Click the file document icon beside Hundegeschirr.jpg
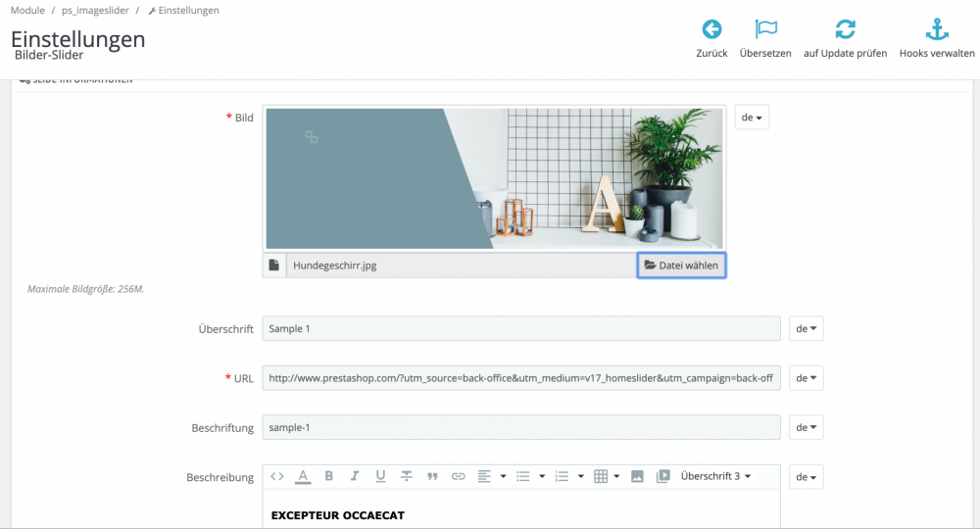This screenshot has height=529, width=980. point(273,264)
